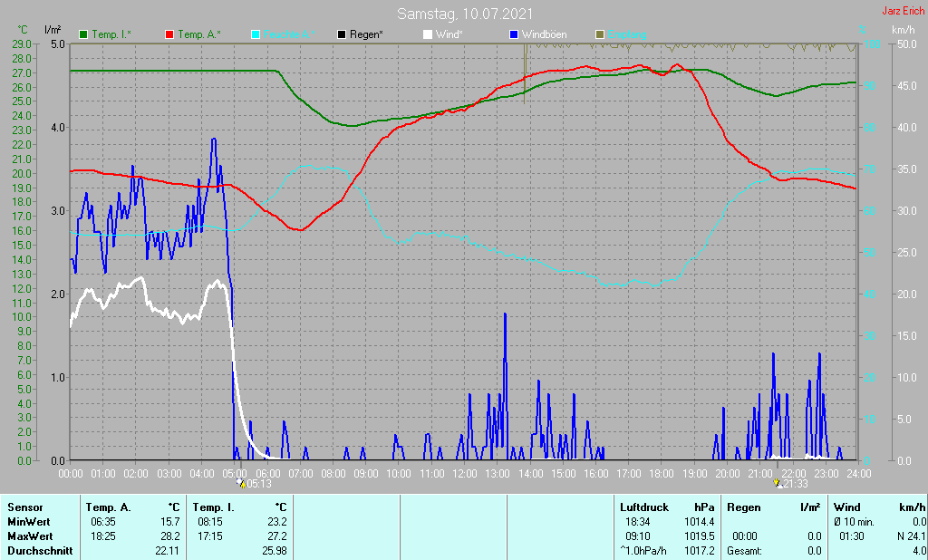Click the Temp. A. average '22.11'
The height and width of the screenshot is (560, 928).
(x=167, y=551)
